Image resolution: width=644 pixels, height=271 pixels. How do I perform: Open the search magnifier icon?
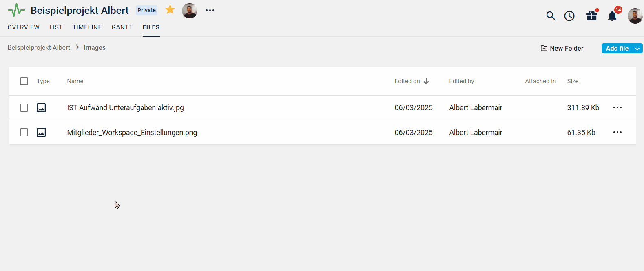coord(551,16)
